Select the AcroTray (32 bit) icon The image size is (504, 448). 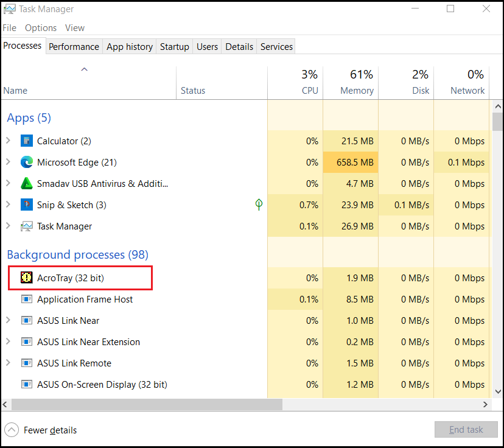27,278
